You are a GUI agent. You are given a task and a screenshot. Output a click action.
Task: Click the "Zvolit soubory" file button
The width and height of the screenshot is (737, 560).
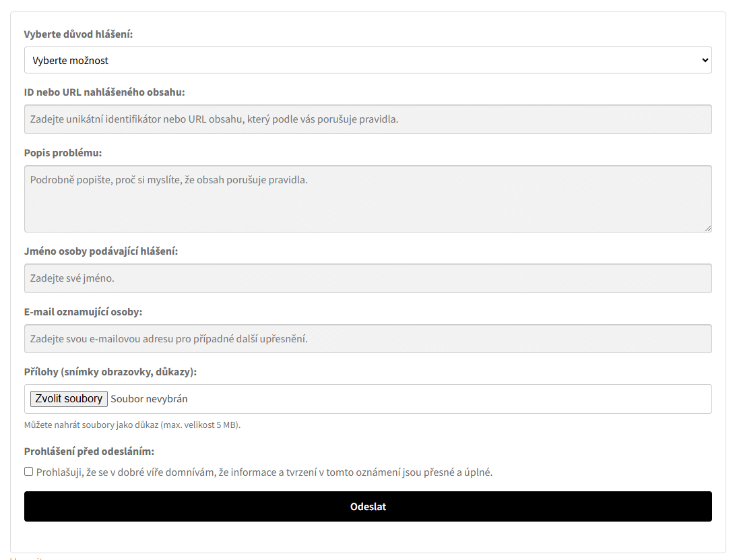[x=69, y=399]
